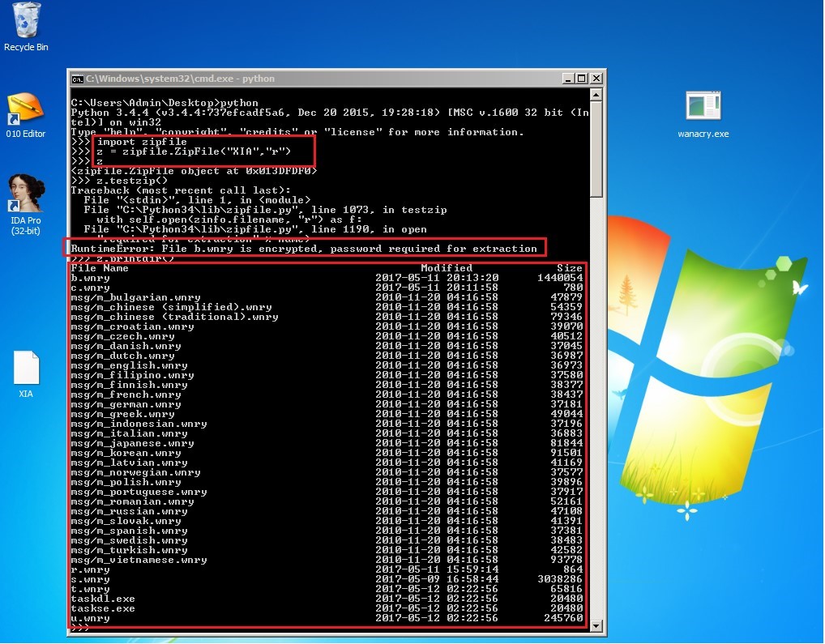Select the IDA Pro (32-bit) shortcut
The width and height of the screenshot is (825, 644).
[x=26, y=204]
